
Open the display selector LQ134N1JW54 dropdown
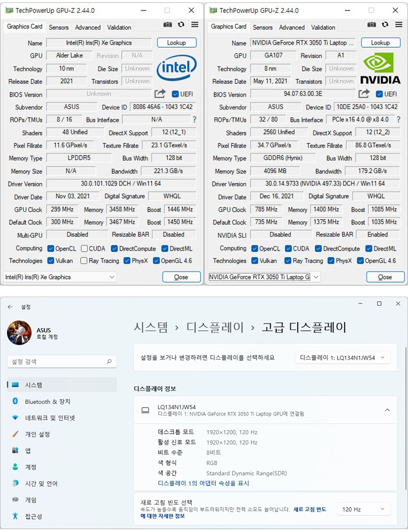pyautogui.click(x=343, y=358)
